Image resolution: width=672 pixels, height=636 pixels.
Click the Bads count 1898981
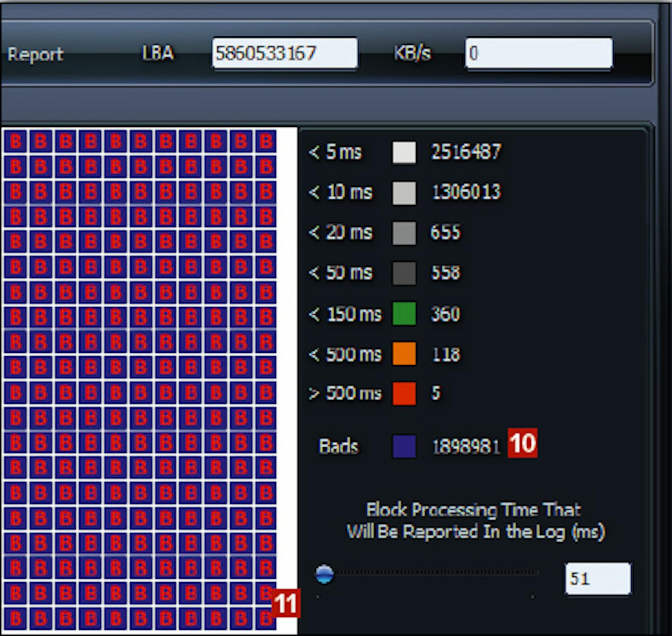coord(465,447)
